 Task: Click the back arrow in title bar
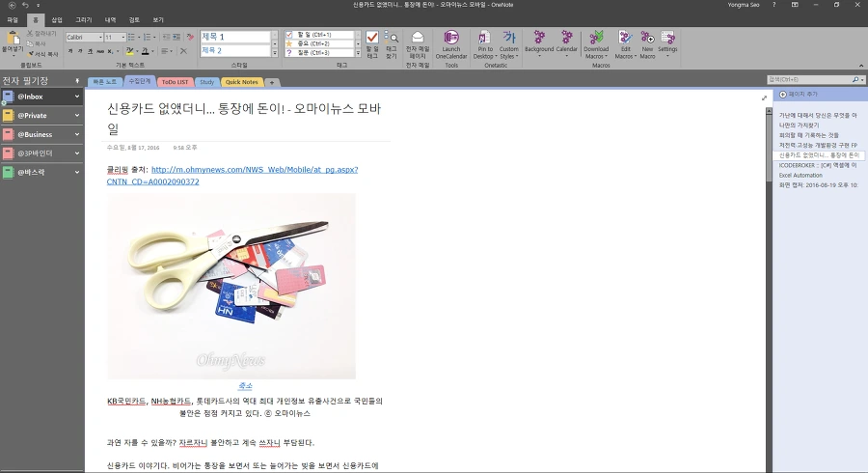click(x=12, y=5)
